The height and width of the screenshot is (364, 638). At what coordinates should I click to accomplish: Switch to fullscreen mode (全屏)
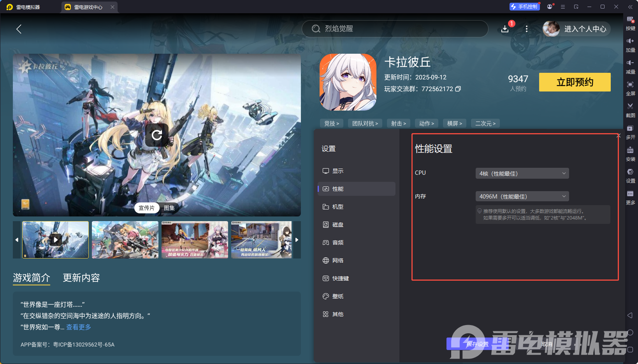pos(631,88)
